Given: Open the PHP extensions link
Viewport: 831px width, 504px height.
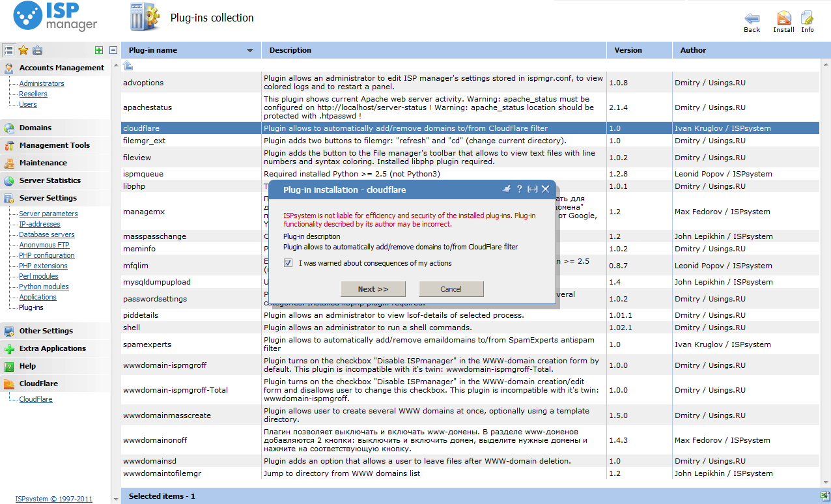Looking at the screenshot, I should pyautogui.click(x=43, y=266).
